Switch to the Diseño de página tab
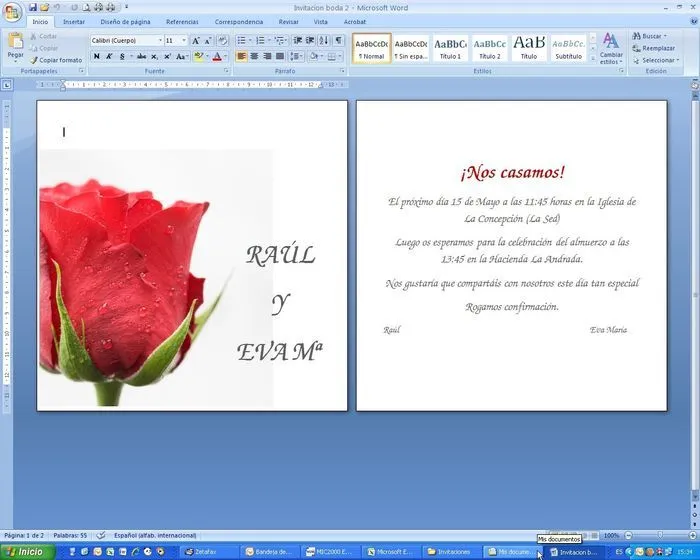This screenshot has height=560, width=700. pos(125,21)
